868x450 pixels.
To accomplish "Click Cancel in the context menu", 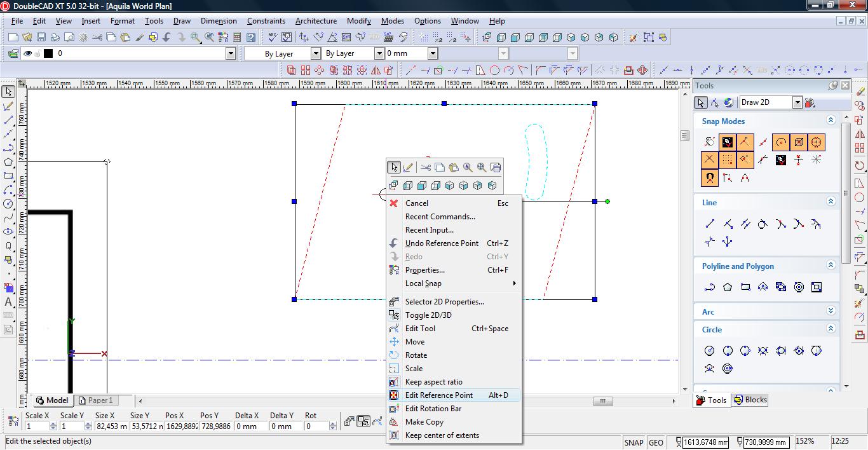I will pos(417,203).
